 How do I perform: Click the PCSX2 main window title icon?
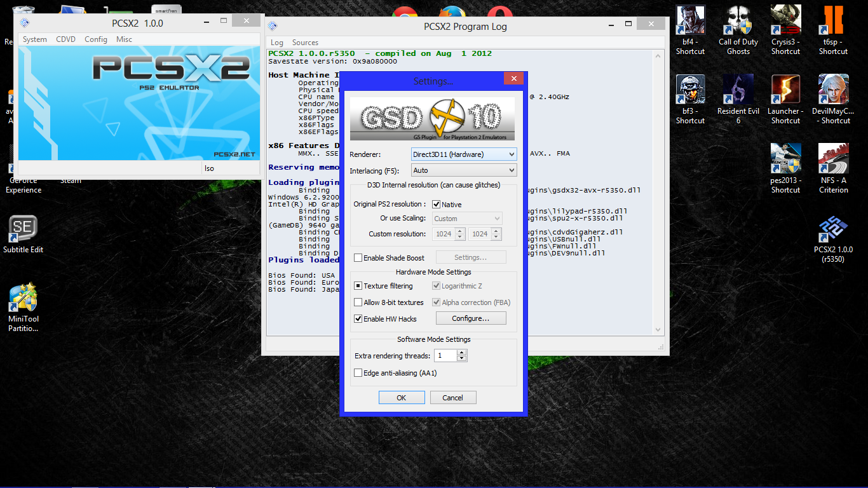click(25, 23)
